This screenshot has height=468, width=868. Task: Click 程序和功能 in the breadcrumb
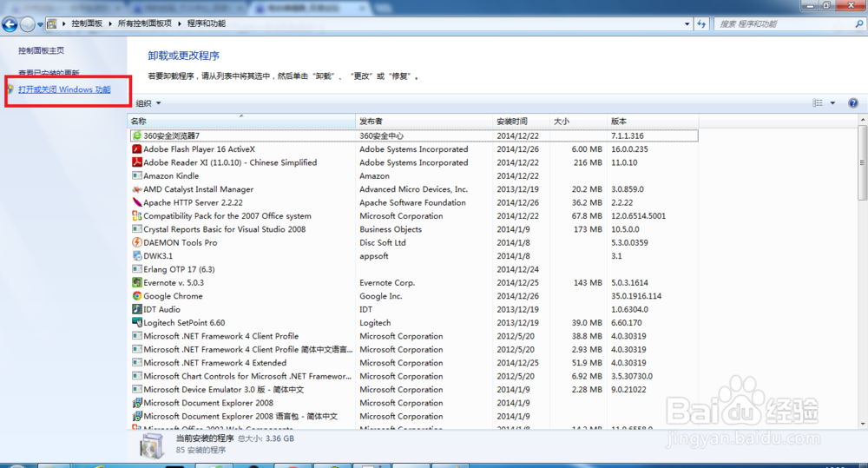(207, 23)
